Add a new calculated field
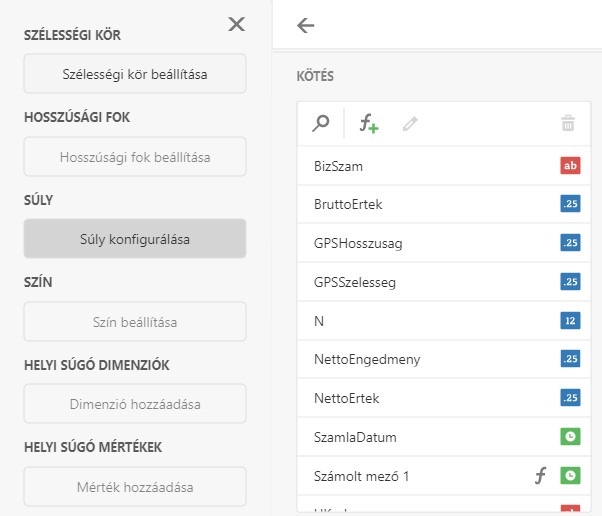Viewport: 602px width, 516px height. [x=369, y=124]
